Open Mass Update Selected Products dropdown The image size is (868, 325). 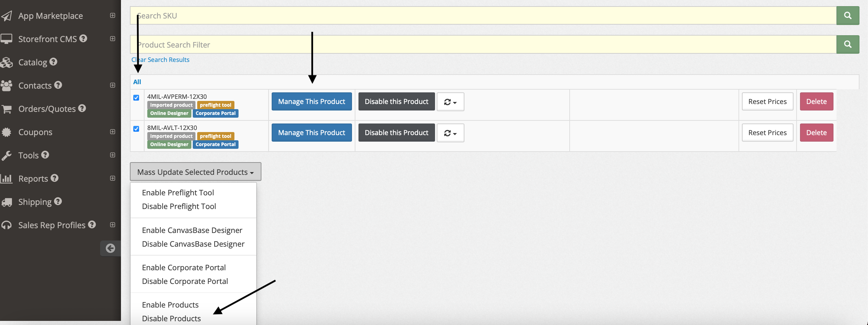tap(195, 172)
